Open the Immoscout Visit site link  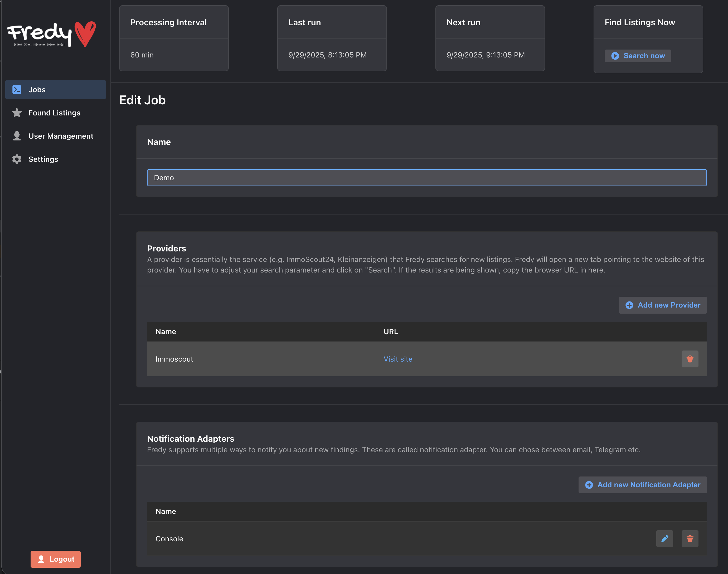point(398,359)
